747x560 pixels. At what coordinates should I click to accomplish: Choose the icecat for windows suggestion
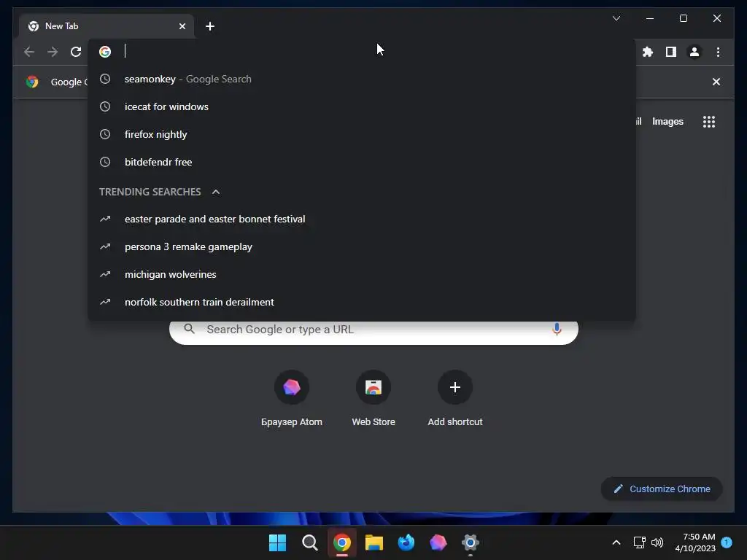tap(362, 106)
